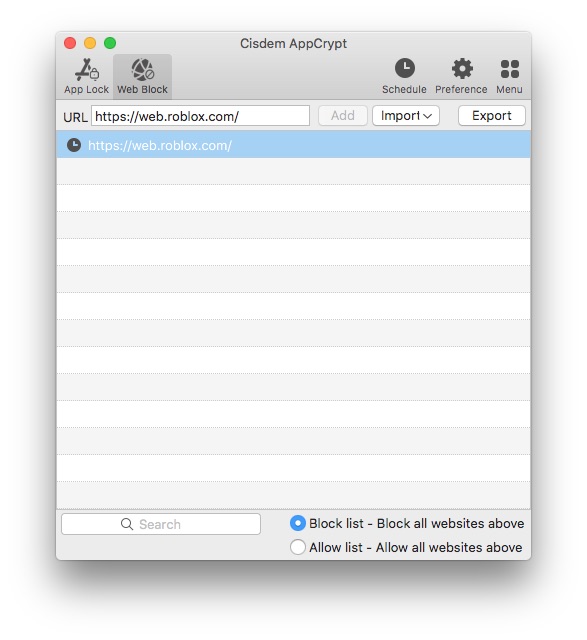Click the 'Block list - Block all websites above' label

416,523
